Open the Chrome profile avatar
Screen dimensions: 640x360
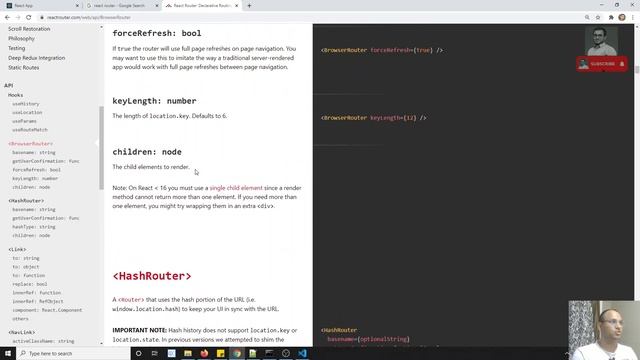click(x=622, y=18)
